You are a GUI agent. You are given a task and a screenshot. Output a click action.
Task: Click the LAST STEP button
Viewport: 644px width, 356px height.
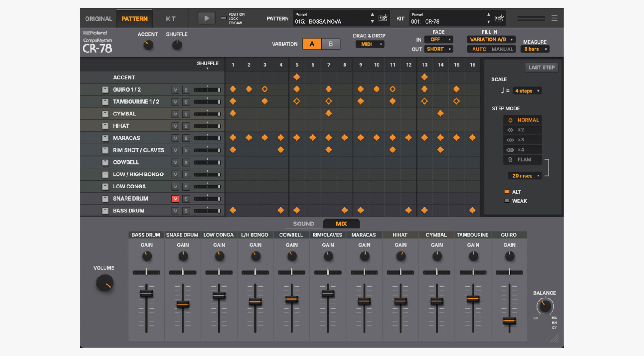[x=541, y=67]
